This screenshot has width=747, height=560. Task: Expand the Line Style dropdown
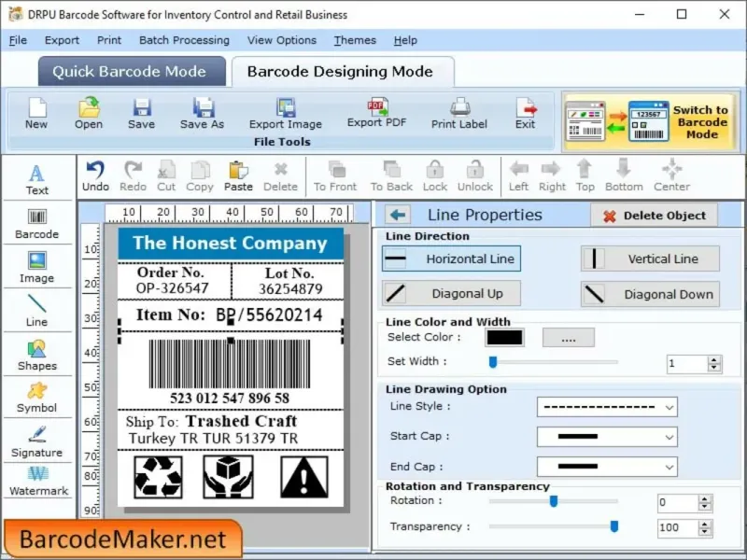pos(607,407)
